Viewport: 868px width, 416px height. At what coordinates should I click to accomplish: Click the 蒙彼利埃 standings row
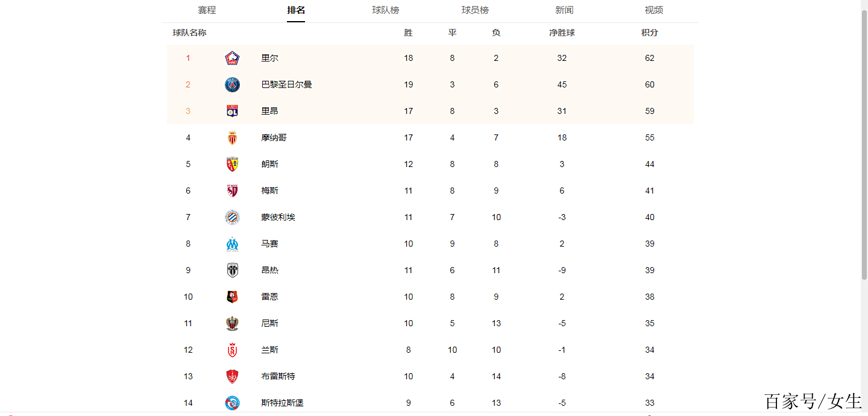422,217
